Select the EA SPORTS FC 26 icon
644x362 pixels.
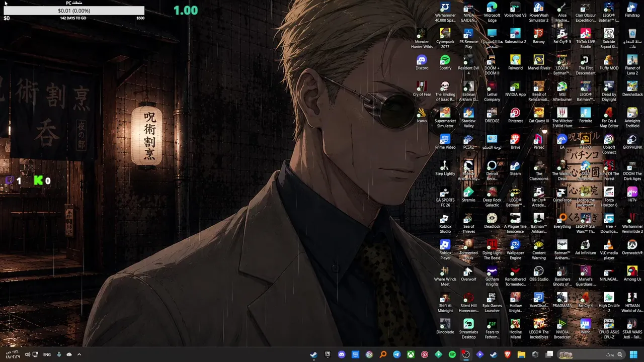445,196
